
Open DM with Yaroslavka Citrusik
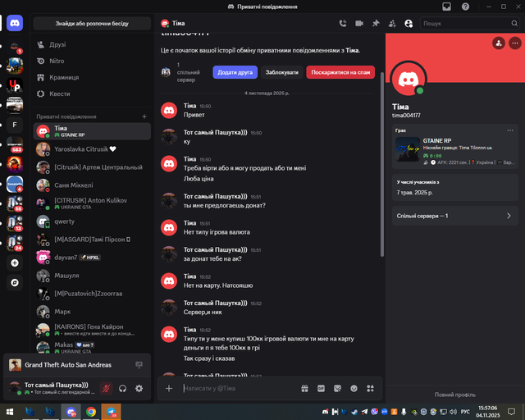point(92,149)
